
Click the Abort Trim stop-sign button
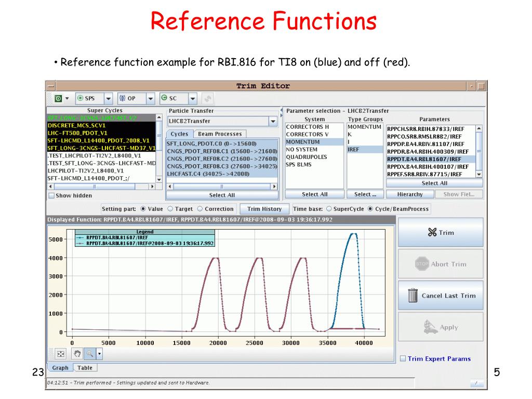pyautogui.click(x=440, y=264)
